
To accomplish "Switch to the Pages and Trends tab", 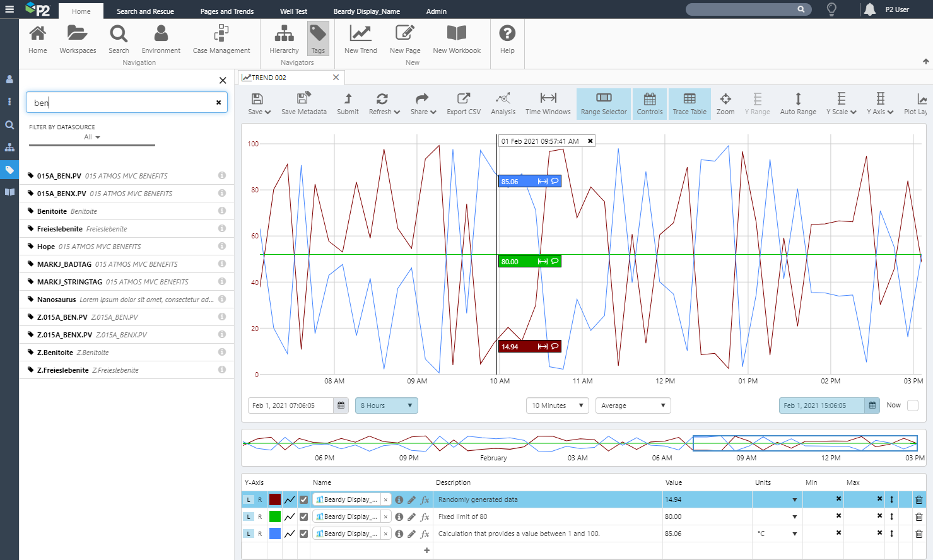I will pos(226,11).
